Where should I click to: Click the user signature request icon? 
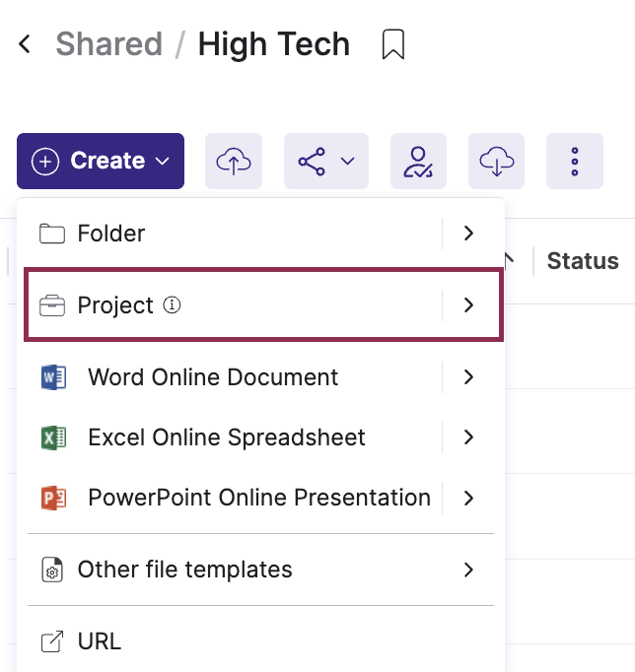pos(418,161)
